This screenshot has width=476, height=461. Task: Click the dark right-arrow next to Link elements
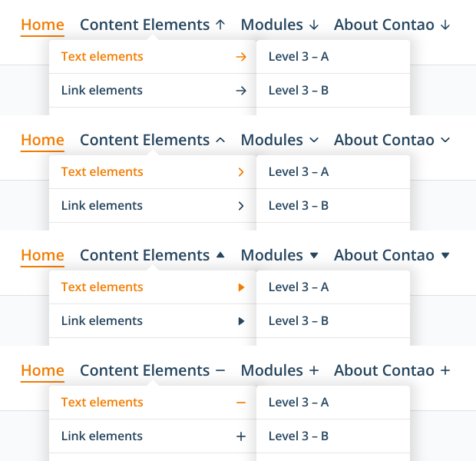coord(241,91)
